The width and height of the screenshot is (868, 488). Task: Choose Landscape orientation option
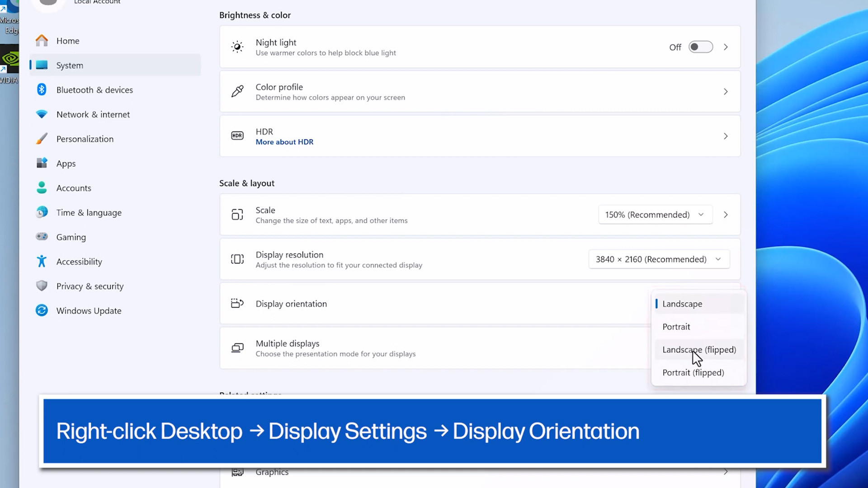pos(699,304)
